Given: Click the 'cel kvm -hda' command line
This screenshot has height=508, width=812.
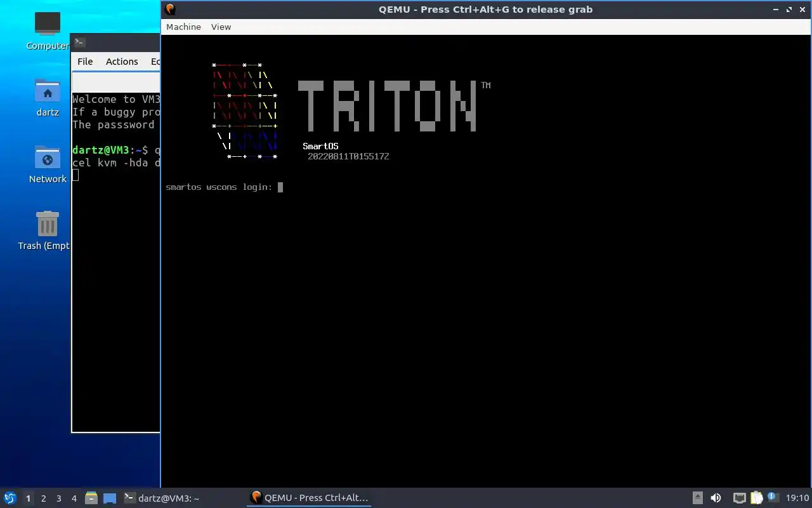Looking at the screenshot, I should [116, 163].
